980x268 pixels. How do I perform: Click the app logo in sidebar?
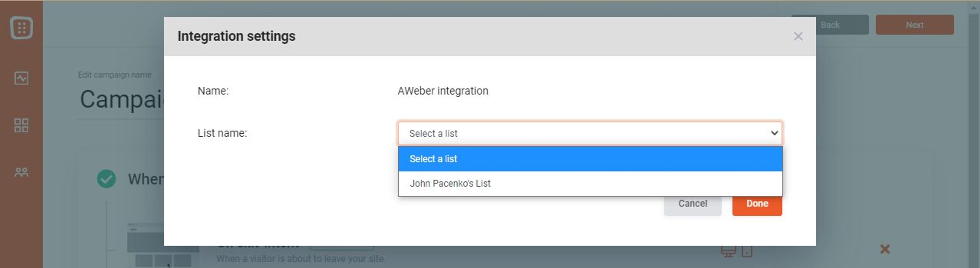coord(21,28)
